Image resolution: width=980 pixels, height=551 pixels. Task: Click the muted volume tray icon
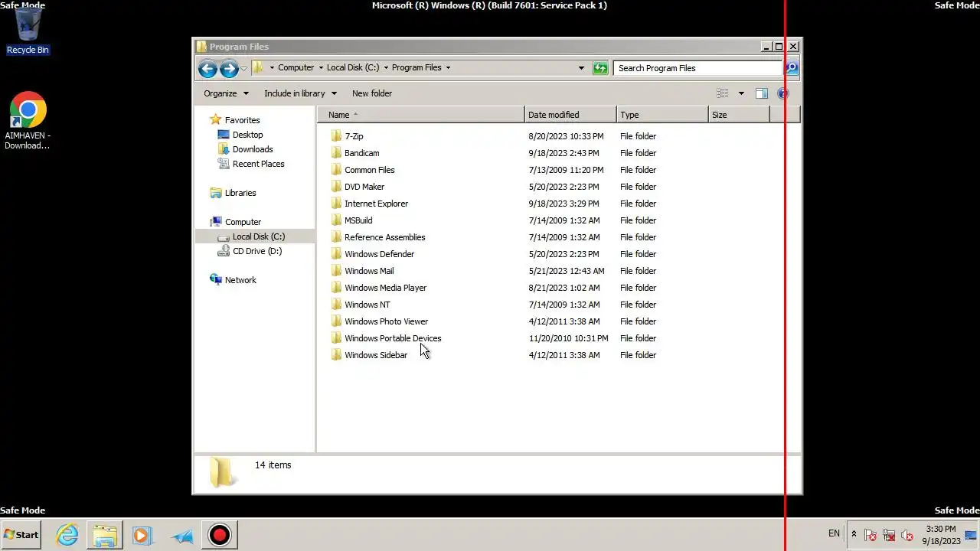(x=908, y=535)
